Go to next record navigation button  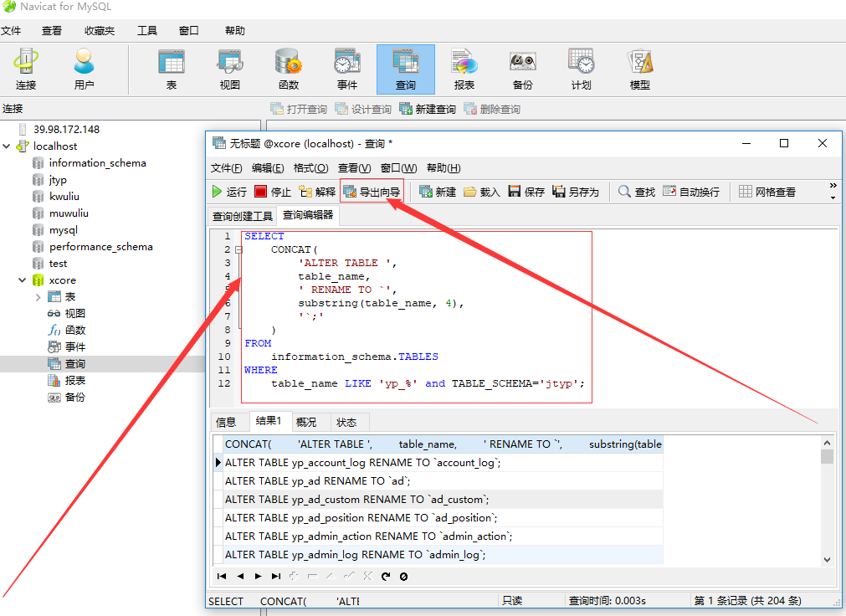(258, 576)
